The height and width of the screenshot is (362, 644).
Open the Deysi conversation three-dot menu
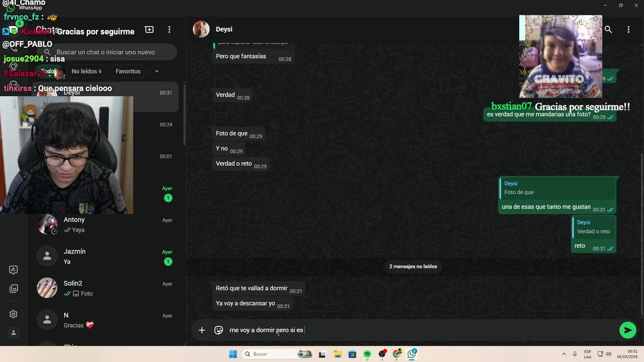[628, 30]
